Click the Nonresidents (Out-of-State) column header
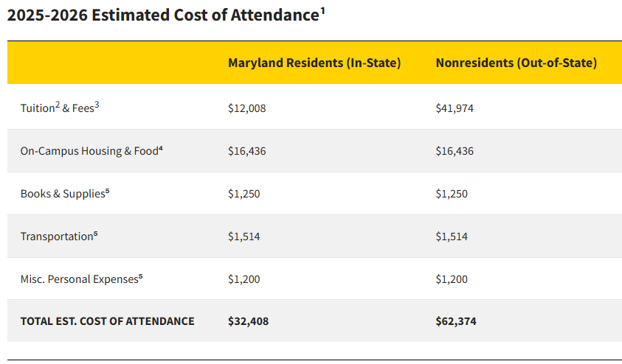This screenshot has height=364, width=622. pyautogui.click(x=516, y=63)
